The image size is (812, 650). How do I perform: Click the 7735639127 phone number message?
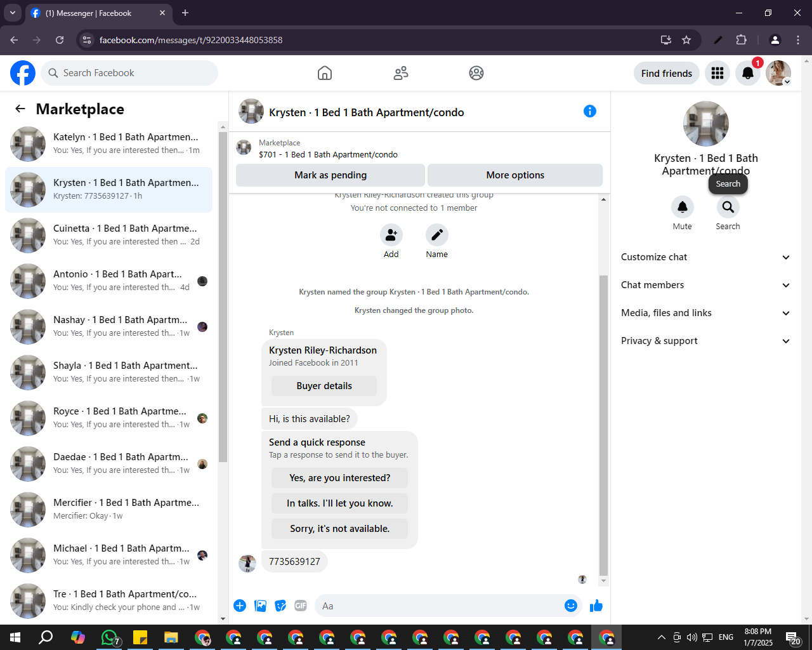coord(294,562)
